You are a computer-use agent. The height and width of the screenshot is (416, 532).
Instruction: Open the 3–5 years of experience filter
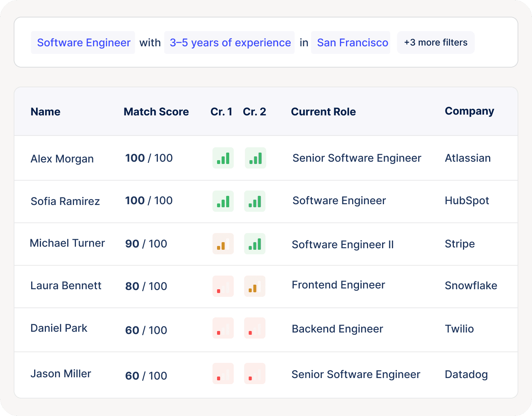(230, 43)
